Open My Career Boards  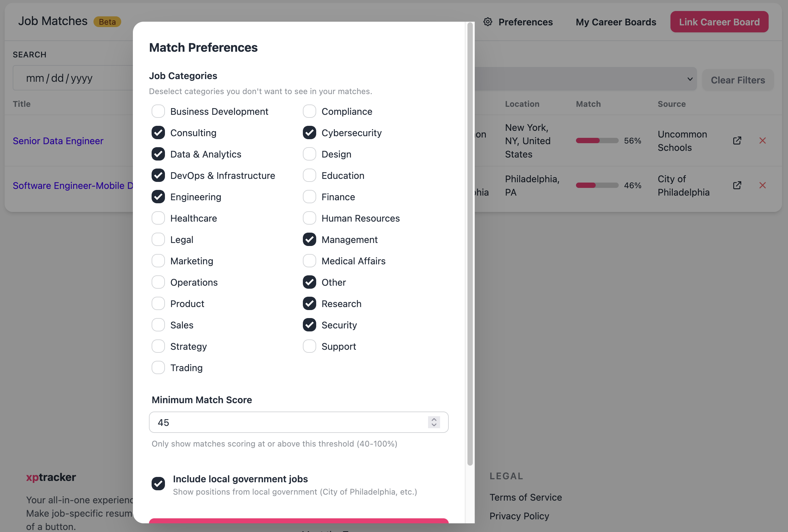point(616,22)
